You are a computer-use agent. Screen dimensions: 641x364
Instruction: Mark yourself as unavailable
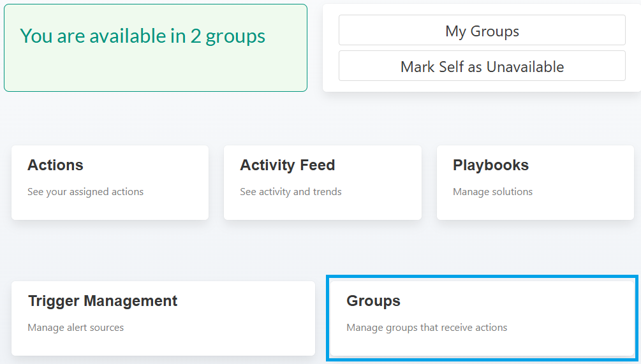point(482,66)
